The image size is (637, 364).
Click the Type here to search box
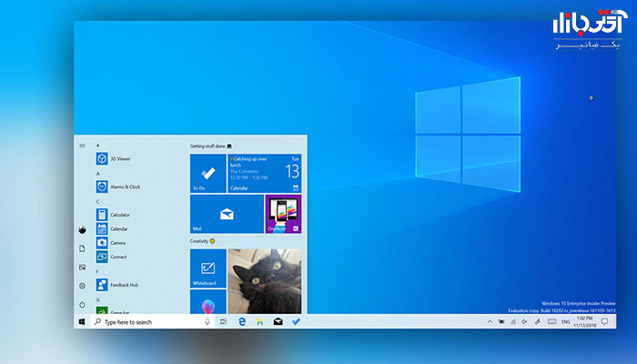[x=153, y=322]
